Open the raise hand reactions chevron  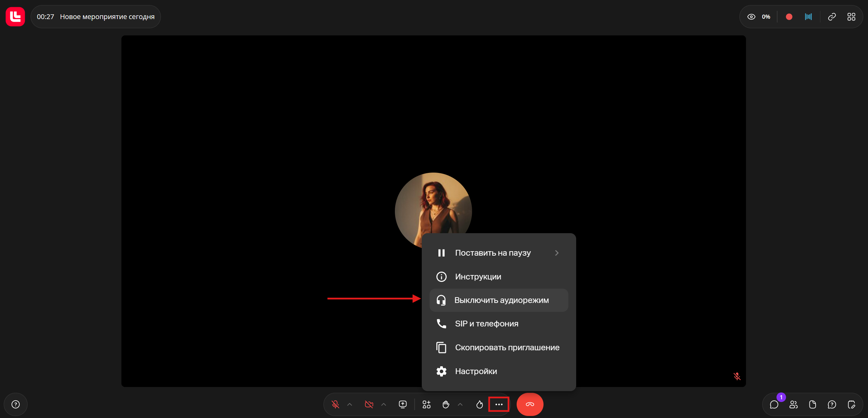coord(460,404)
